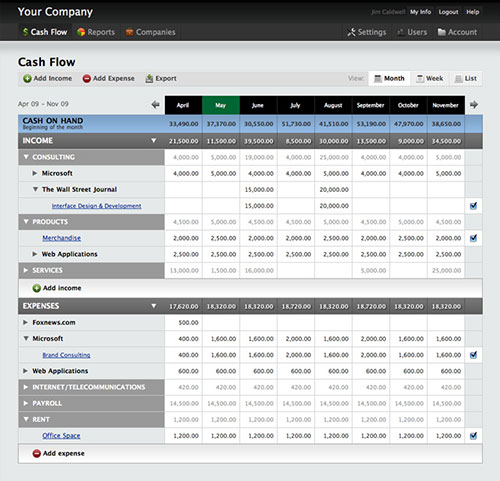Image resolution: width=500 pixels, height=481 pixels.
Task: Collapse the Microsoft expense row
Action: 26,338
